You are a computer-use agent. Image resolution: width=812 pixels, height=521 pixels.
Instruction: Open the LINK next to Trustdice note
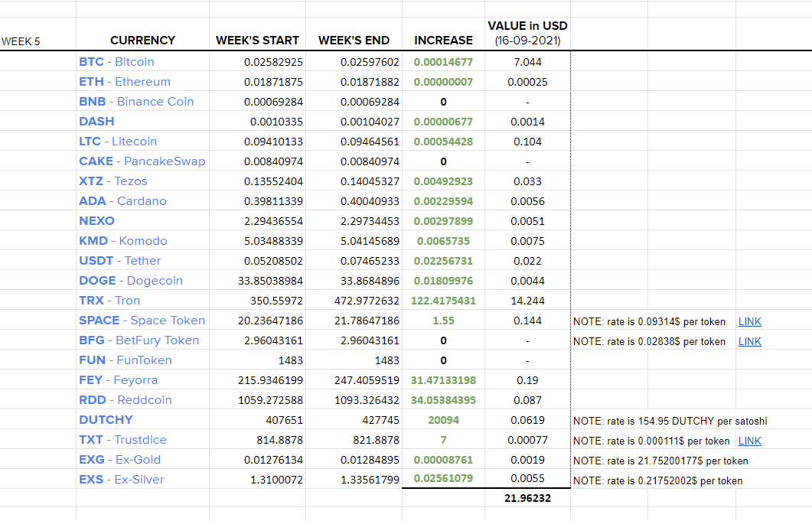pos(749,441)
